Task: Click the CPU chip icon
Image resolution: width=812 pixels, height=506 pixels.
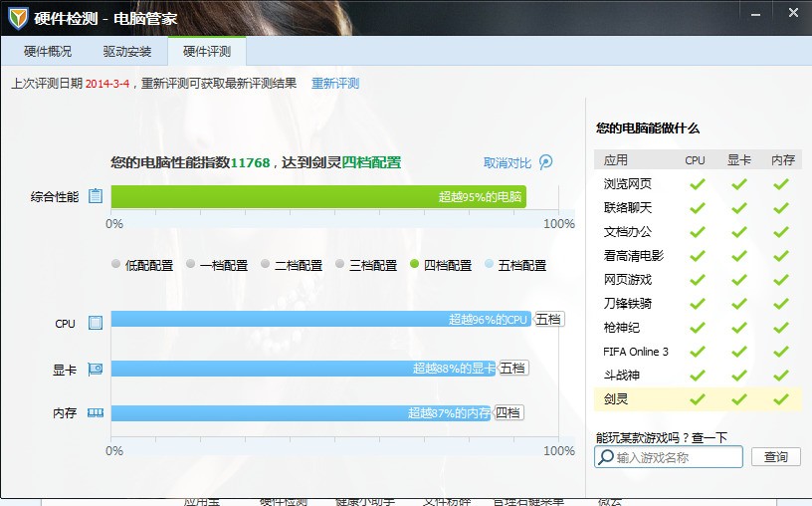Action: coord(96,323)
